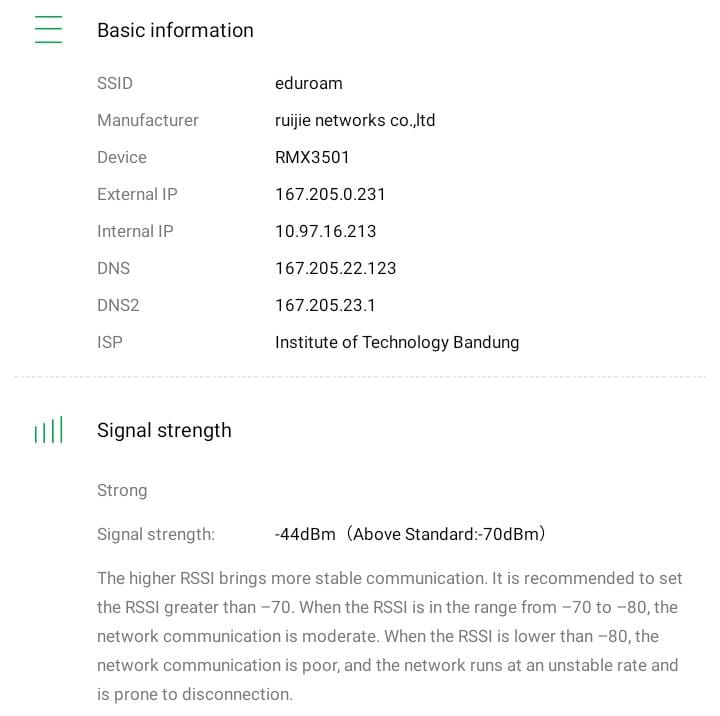The height and width of the screenshot is (716, 720).
Task: Select the Internal IP address 10.97.16.213
Action: tap(325, 231)
